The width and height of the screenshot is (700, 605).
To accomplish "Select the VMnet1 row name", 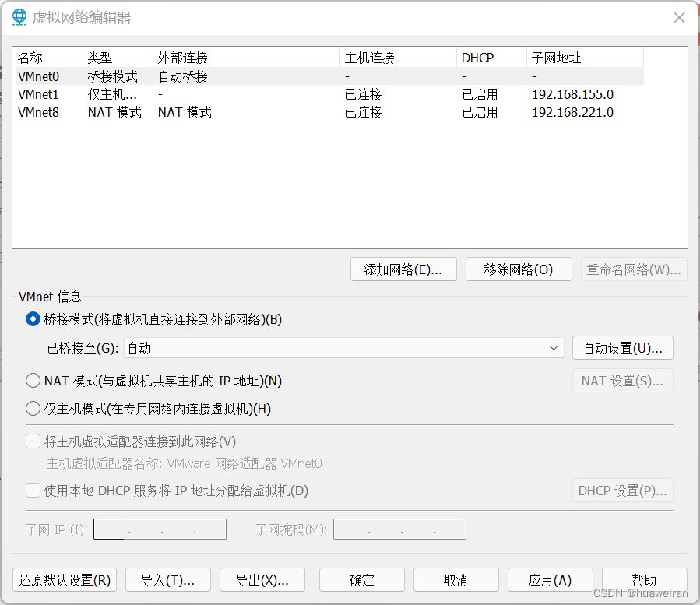I will pyautogui.click(x=38, y=94).
